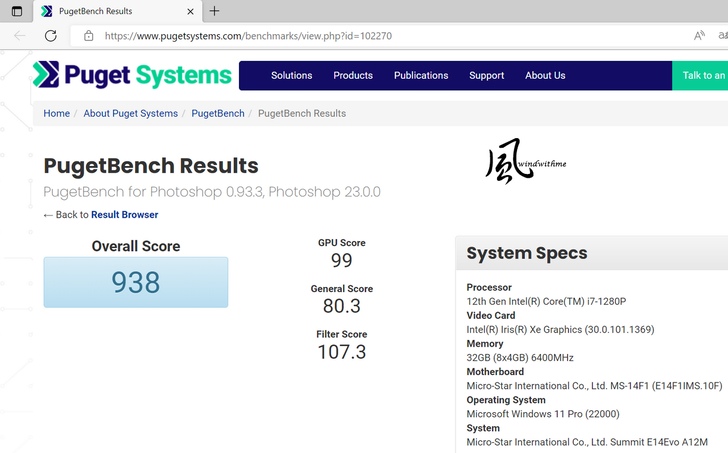Go back to Result Browser
Viewport: 728px width, 453px height.
click(124, 215)
